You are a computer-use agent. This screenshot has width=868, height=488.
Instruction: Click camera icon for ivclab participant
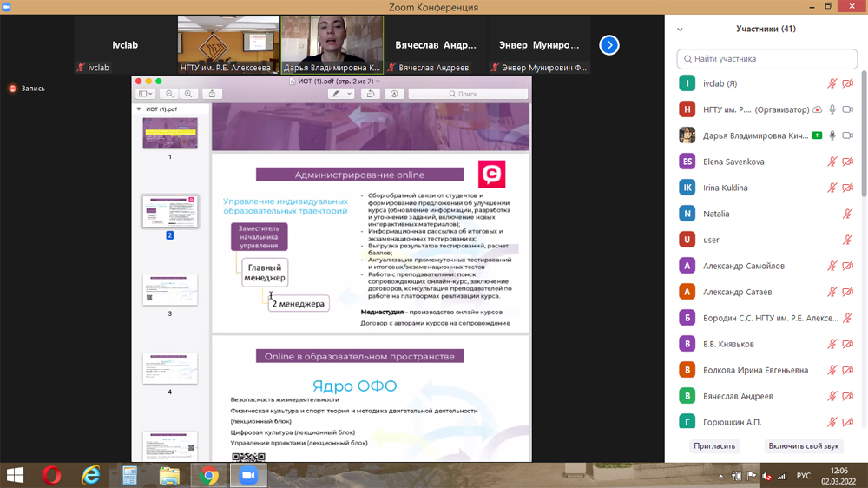[847, 83]
